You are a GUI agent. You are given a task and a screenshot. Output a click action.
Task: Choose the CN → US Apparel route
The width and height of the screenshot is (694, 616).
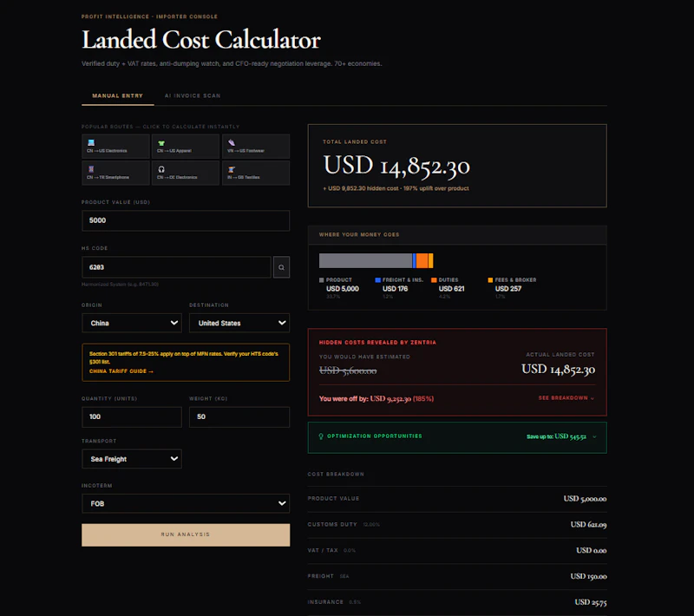[186, 146]
